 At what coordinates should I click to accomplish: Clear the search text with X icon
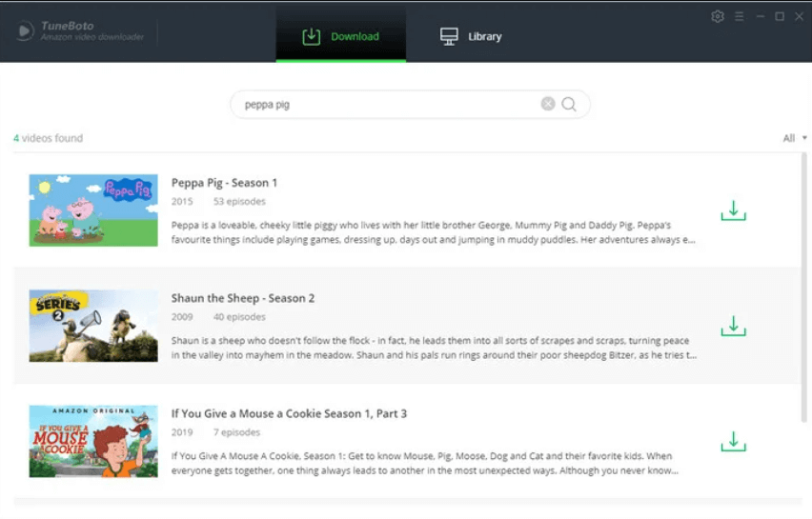coord(548,104)
